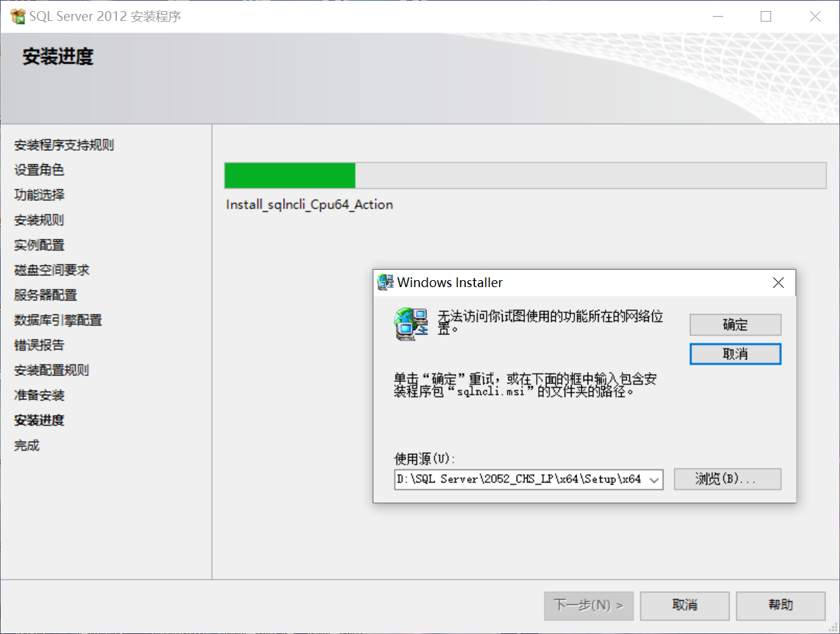Click inside the 使用源 source path field
840x634 pixels.
click(519, 480)
